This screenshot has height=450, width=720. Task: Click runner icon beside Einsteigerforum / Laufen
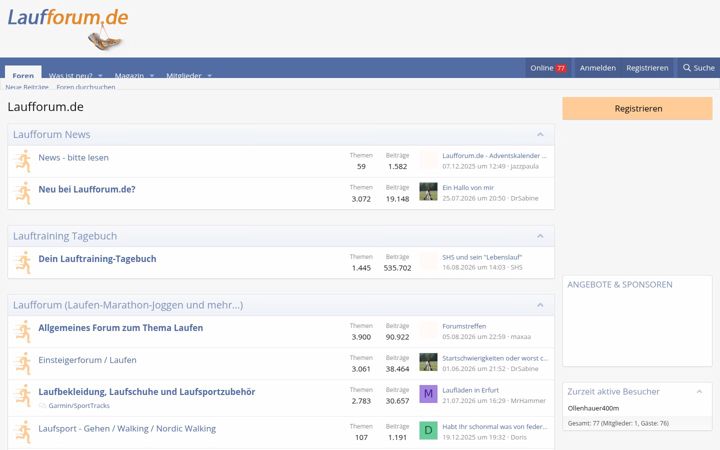point(23,364)
